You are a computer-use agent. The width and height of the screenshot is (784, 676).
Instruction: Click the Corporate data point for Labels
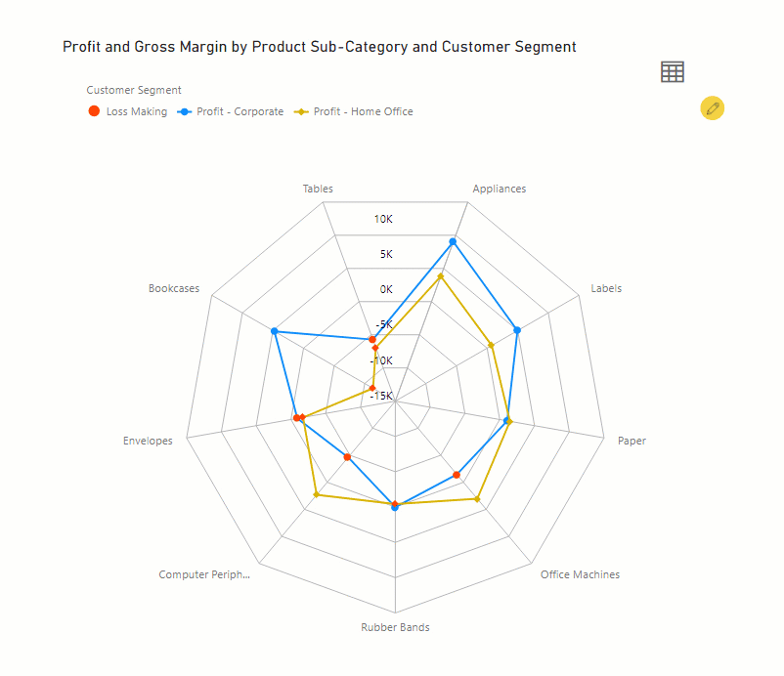517,330
